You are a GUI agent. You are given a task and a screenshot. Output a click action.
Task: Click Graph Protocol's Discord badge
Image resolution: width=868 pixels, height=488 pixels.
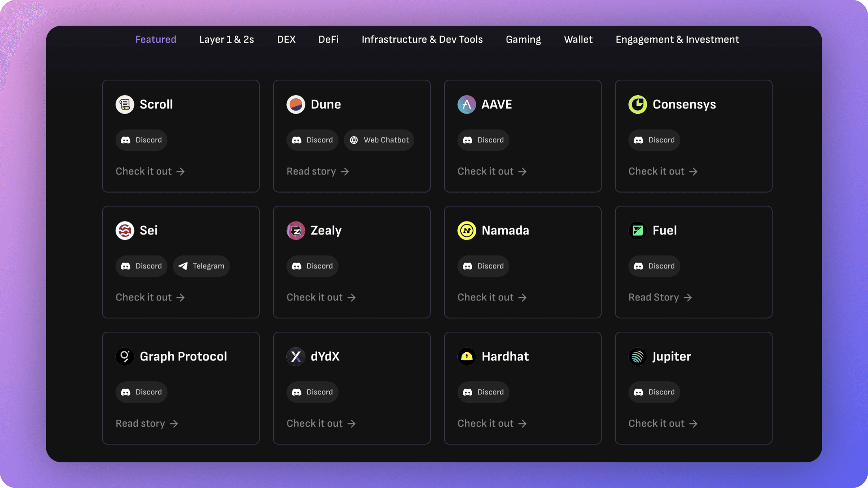141,392
